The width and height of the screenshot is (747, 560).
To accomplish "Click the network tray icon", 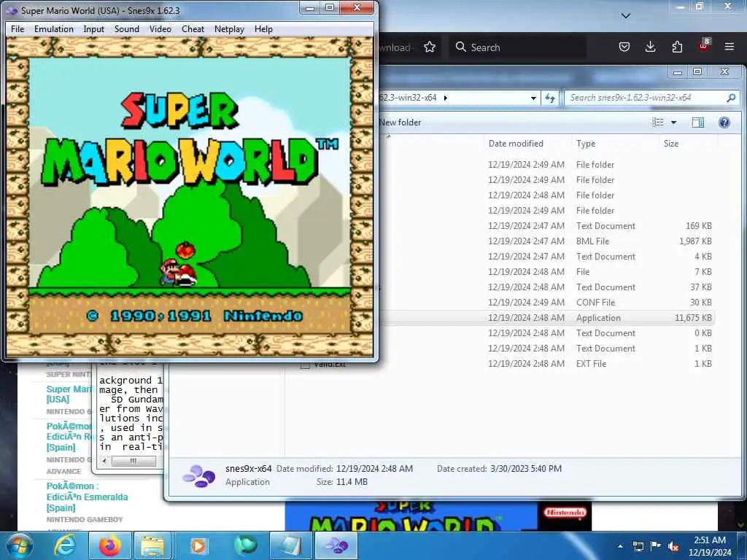I will point(638,546).
